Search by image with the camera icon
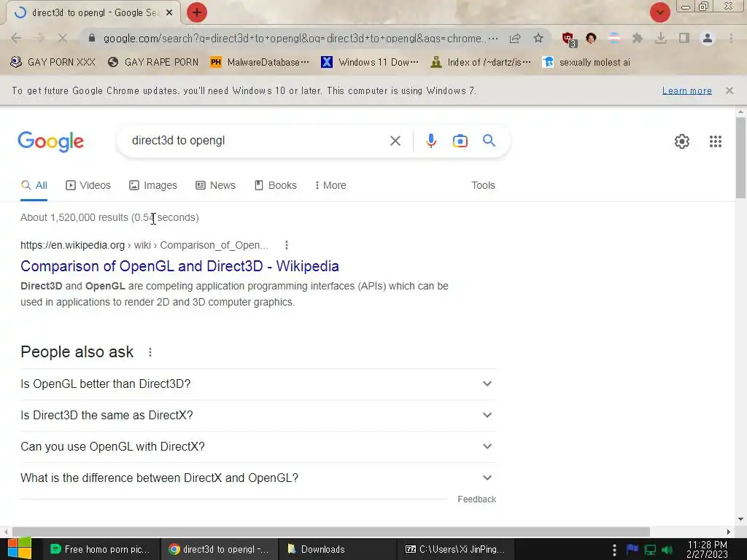The width and height of the screenshot is (747, 560). click(460, 141)
